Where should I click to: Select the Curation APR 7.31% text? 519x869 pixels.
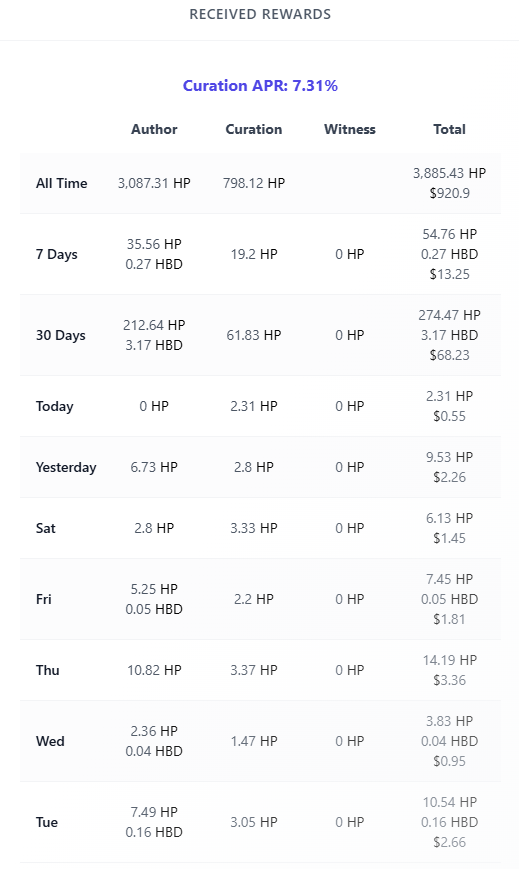coord(260,85)
